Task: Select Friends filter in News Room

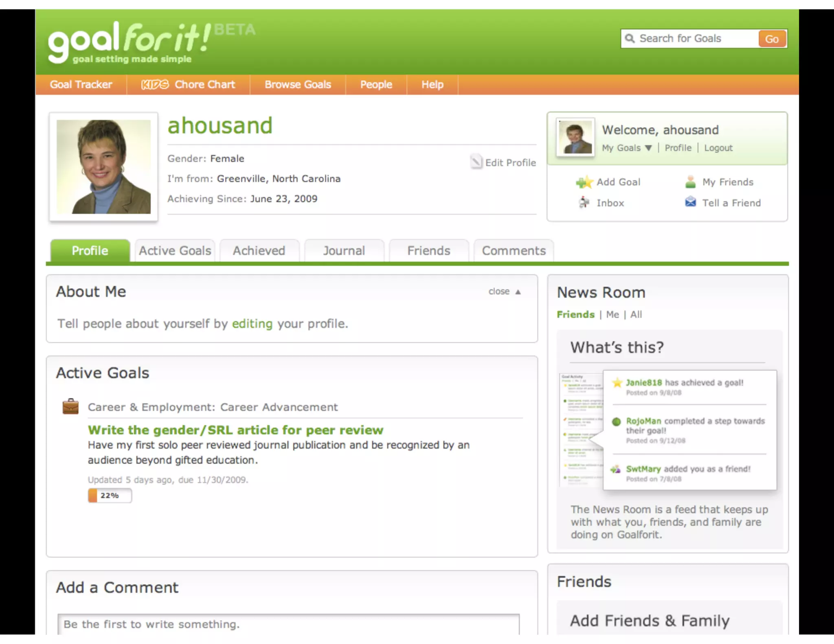Action: click(x=575, y=315)
